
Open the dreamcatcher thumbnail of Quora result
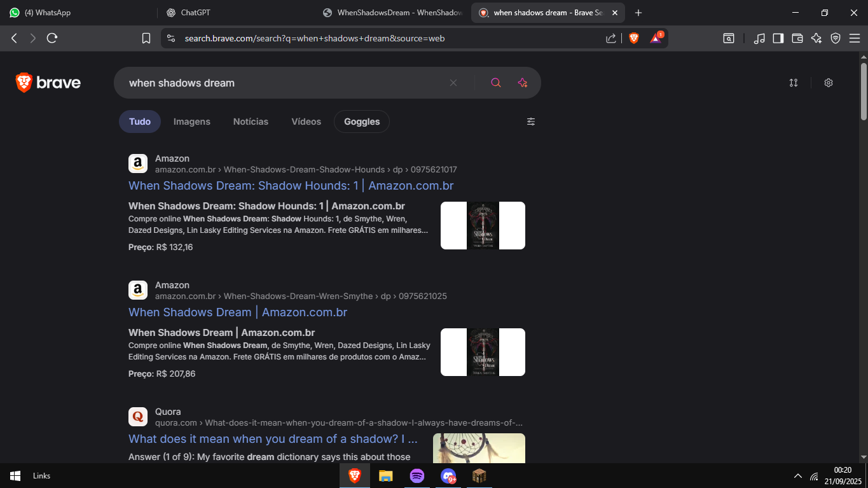(x=479, y=448)
